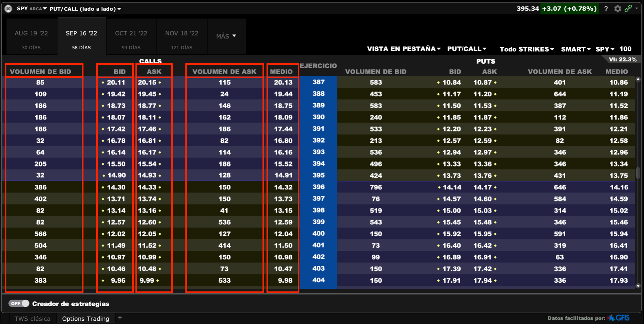This screenshot has width=644, height=324.
Task: Open the settings gear icon
Action: (618, 9)
